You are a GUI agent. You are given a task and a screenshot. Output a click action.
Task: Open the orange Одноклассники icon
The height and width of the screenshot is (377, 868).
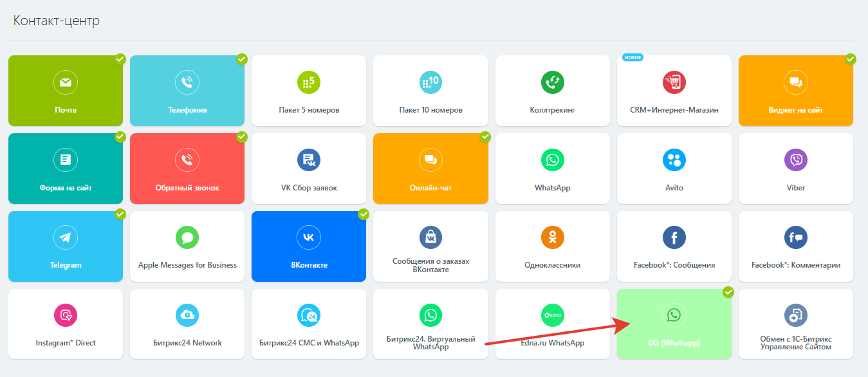[552, 238]
